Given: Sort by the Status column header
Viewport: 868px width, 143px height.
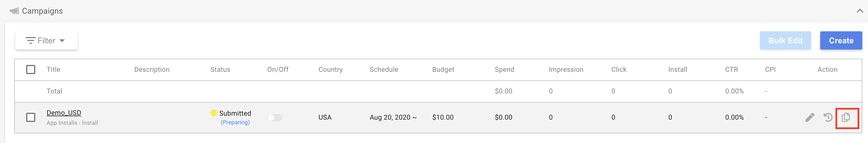Looking at the screenshot, I should (220, 70).
